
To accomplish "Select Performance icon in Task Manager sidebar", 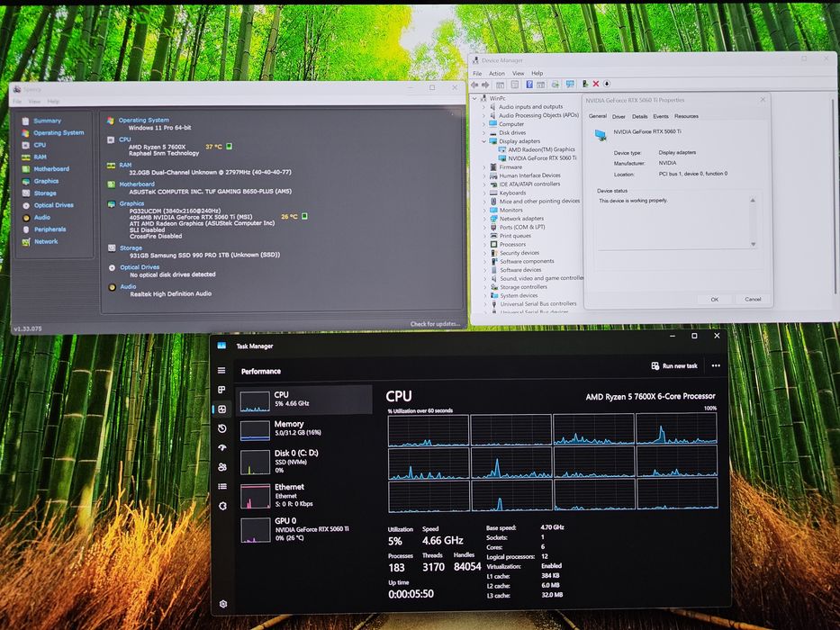I will point(221,409).
